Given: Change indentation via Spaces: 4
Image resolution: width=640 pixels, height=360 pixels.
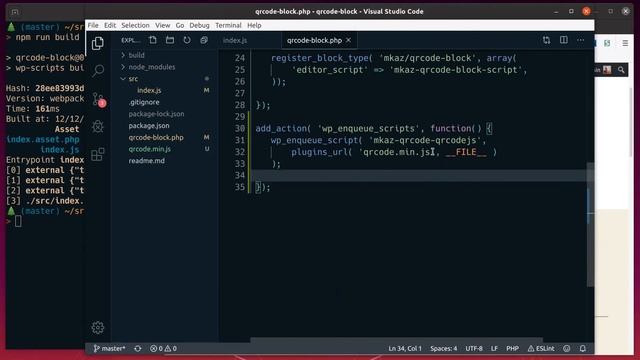Looking at the screenshot, I should 444,349.
